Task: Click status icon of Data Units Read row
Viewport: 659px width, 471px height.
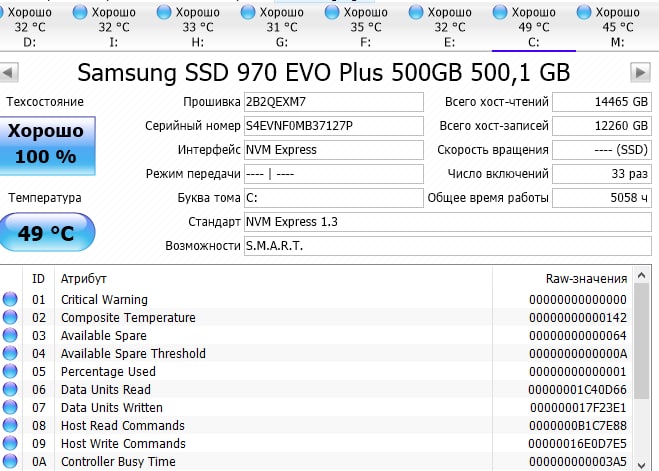Action: [10, 390]
